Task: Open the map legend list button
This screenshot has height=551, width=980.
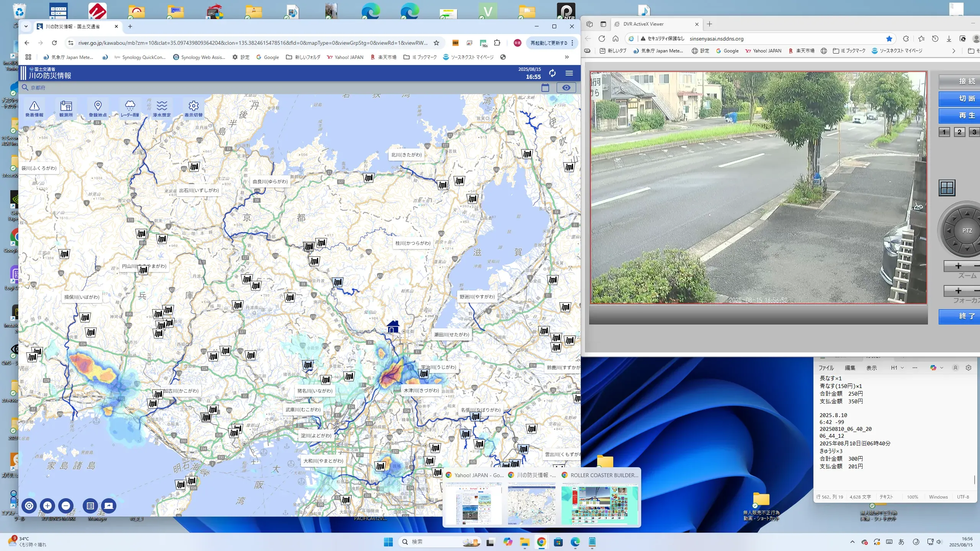Action: [x=90, y=506]
